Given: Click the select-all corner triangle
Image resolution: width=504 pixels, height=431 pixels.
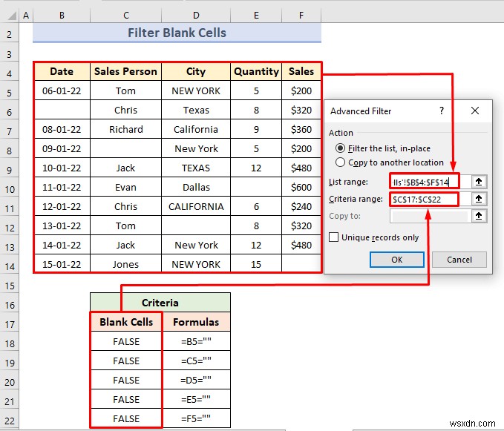Looking at the screenshot, I should (x=12, y=16).
